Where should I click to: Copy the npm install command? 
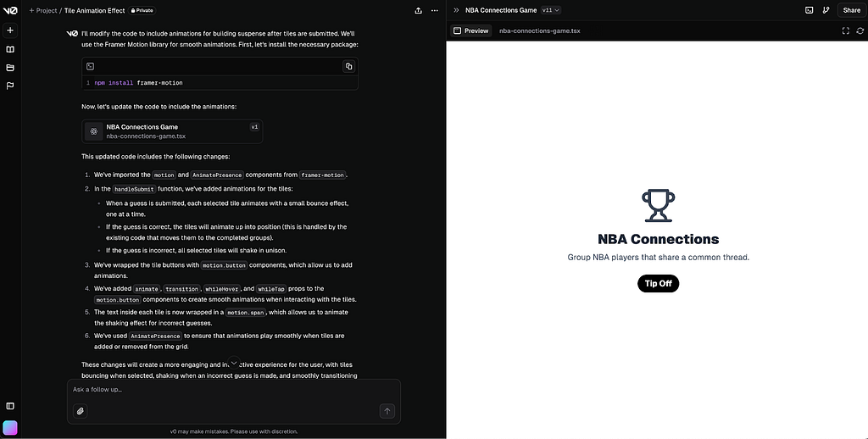348,66
